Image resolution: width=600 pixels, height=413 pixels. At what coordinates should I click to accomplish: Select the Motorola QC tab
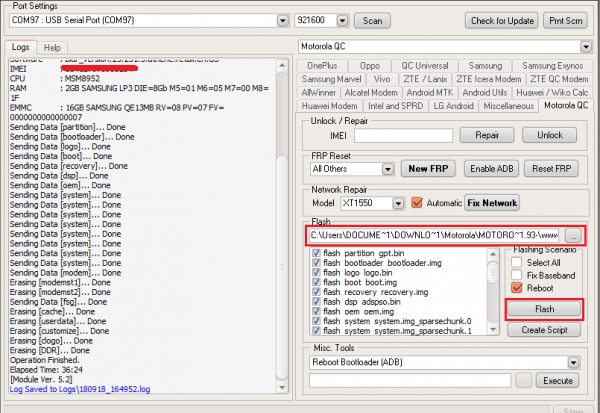pos(566,105)
